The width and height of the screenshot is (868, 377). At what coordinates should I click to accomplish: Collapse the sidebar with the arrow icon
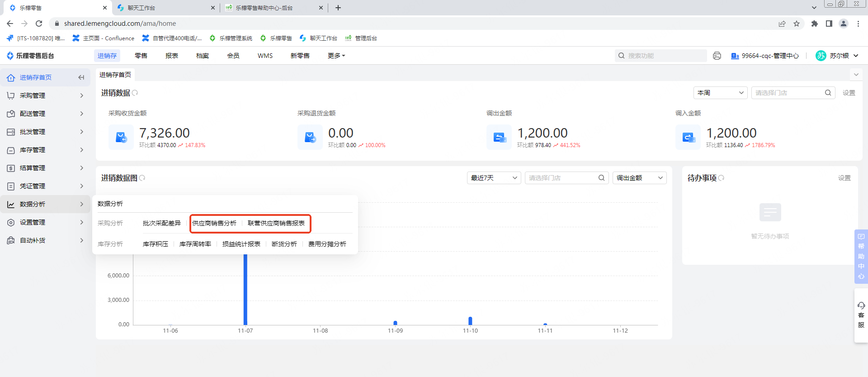[x=81, y=77]
